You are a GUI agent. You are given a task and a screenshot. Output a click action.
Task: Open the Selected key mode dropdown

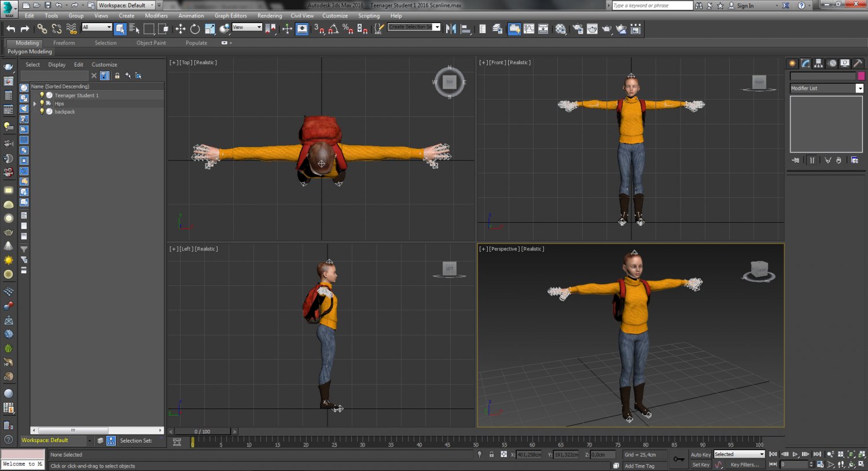pos(739,454)
